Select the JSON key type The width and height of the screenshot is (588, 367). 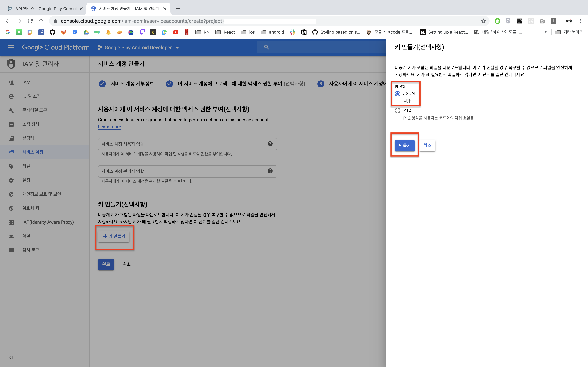(x=397, y=94)
